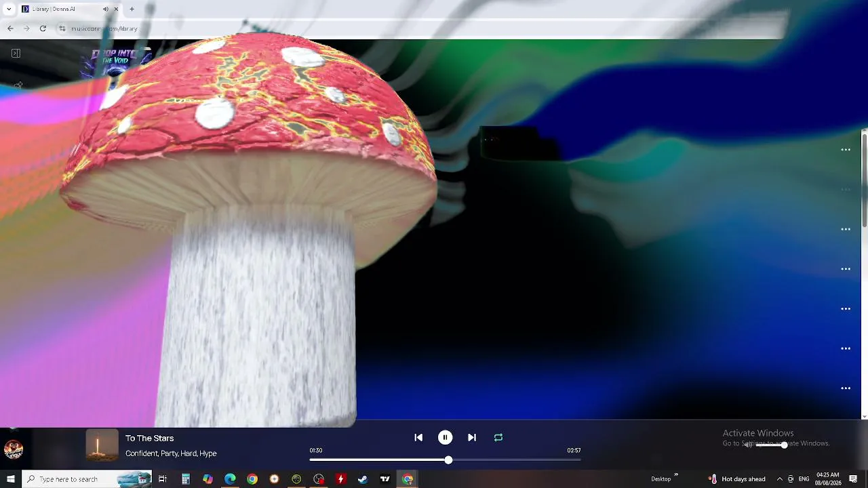The width and height of the screenshot is (868, 488).
Task: Click the elapsed time 01:30
Action: click(x=316, y=450)
